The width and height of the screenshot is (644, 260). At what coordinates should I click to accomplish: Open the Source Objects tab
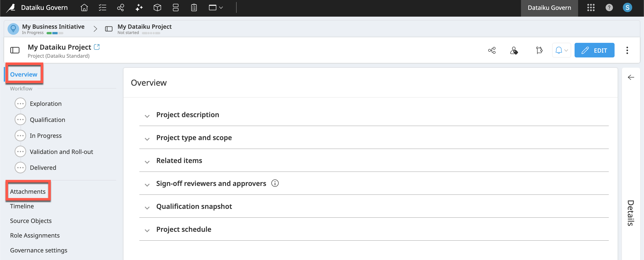coord(31,221)
